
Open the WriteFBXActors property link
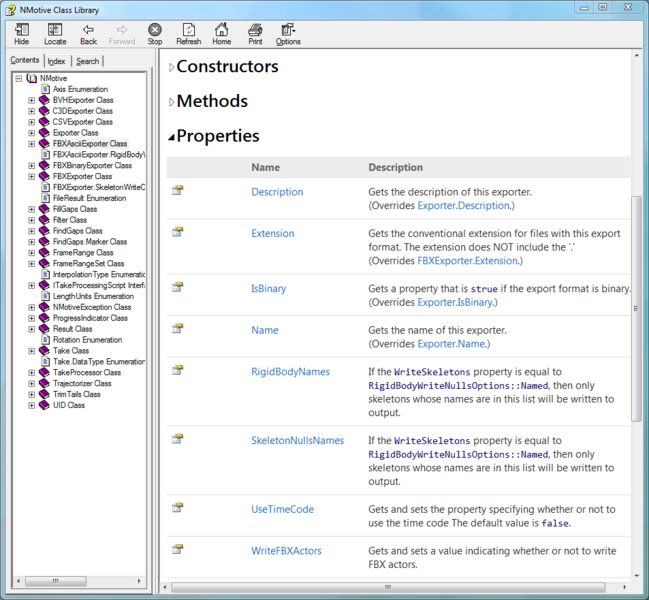[286, 551]
